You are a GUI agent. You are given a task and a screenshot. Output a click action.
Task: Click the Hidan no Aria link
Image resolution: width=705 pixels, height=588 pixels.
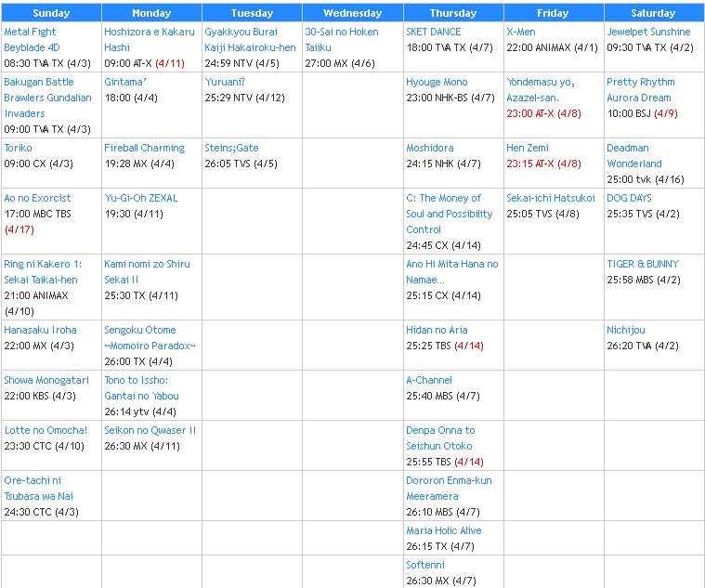pyautogui.click(x=437, y=330)
